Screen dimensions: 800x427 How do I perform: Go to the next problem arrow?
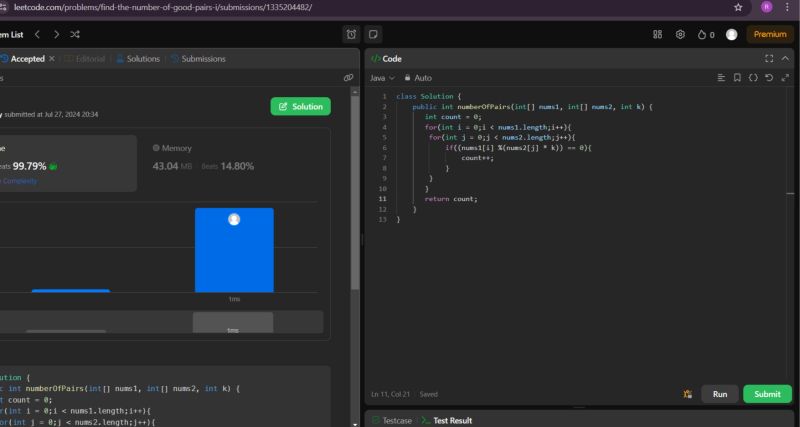click(x=56, y=34)
